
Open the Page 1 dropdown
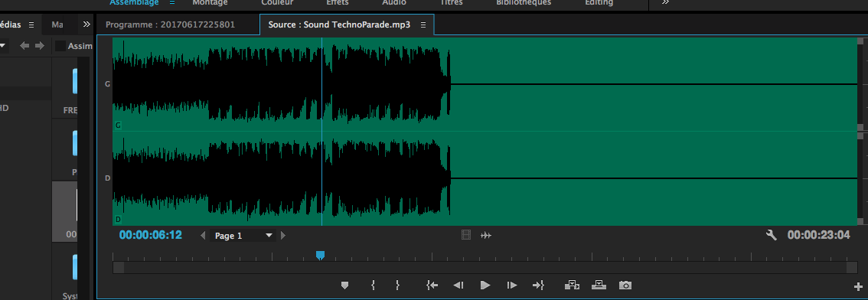(x=243, y=236)
